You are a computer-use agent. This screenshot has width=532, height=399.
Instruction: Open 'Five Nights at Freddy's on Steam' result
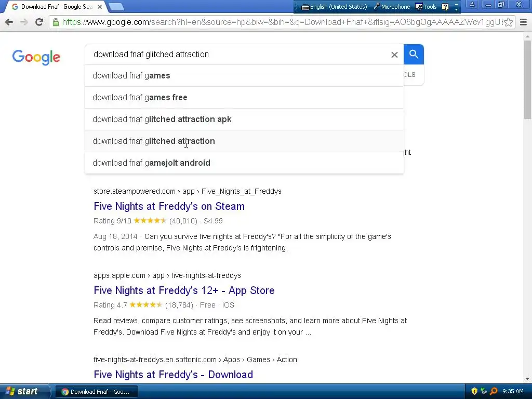pyautogui.click(x=169, y=206)
